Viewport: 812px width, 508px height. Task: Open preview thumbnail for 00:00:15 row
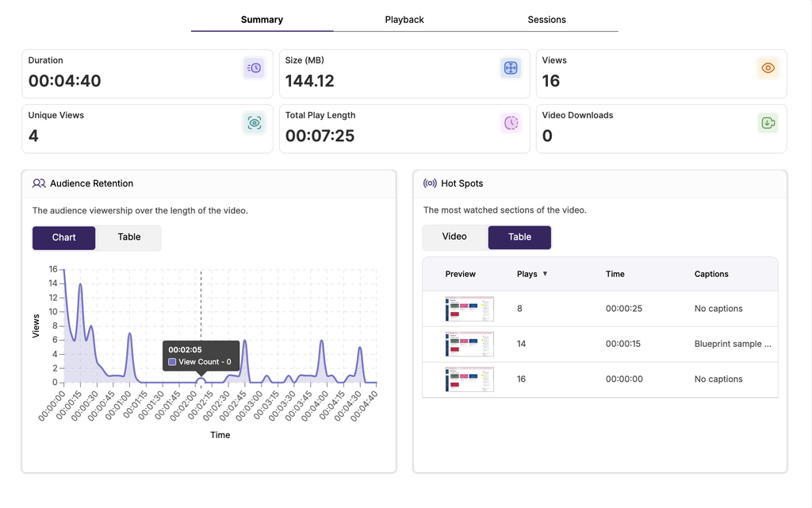coord(469,344)
